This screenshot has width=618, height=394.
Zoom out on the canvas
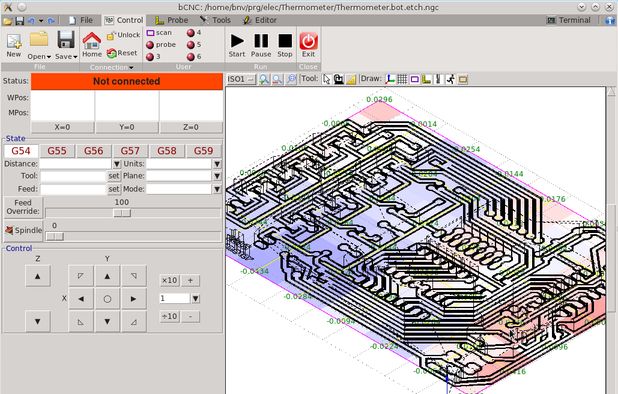(277, 79)
